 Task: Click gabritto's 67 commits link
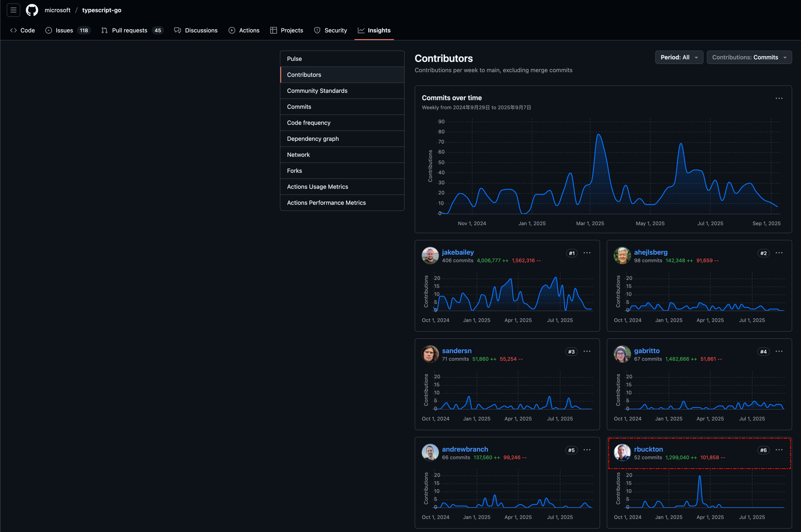[x=648, y=359]
